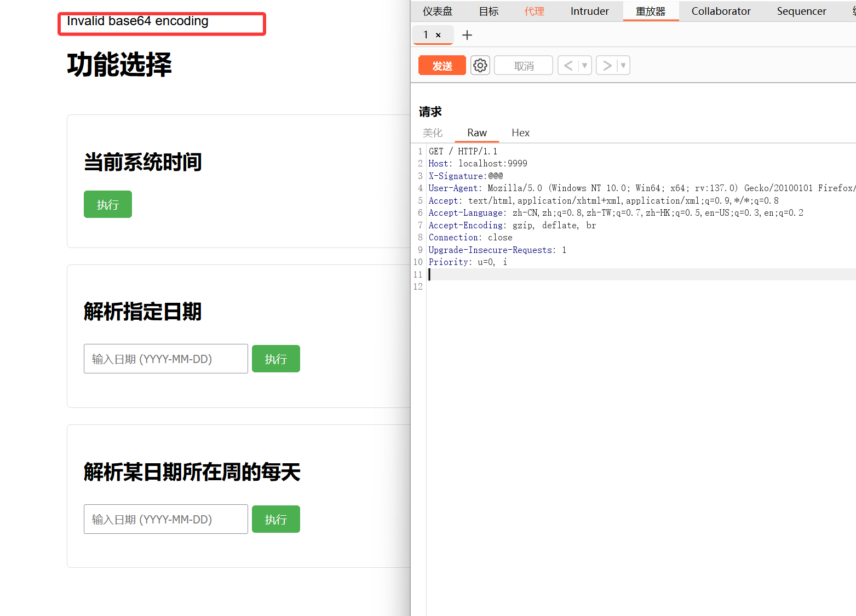Expand the back history dropdown

tap(585, 66)
